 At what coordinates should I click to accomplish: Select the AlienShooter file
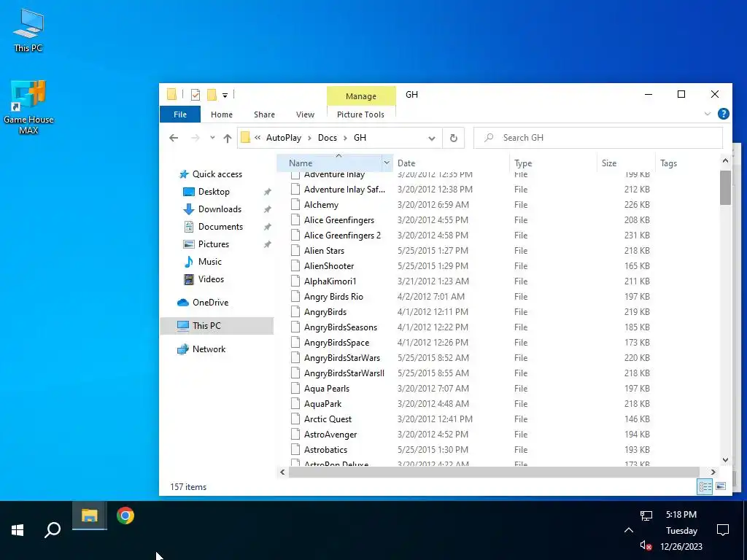(329, 265)
